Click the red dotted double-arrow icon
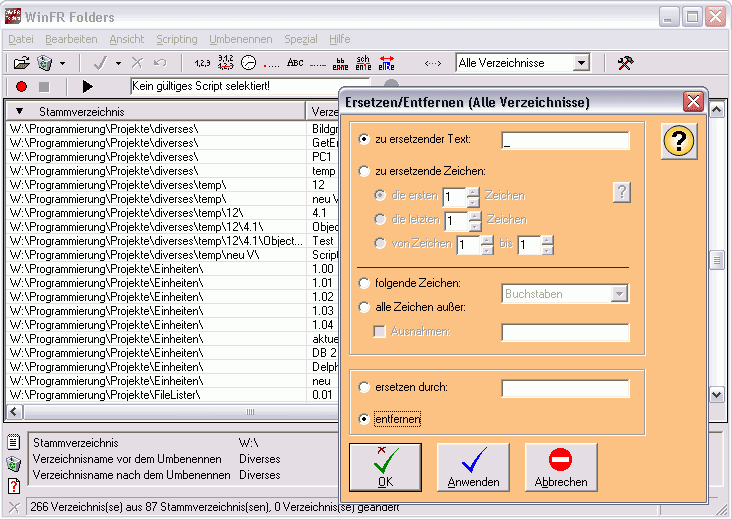 [433, 63]
